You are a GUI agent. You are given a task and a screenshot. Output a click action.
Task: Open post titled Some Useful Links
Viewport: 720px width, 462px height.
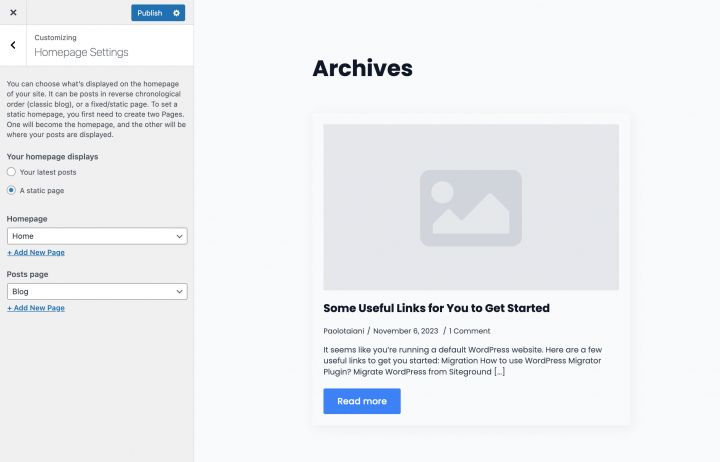[436, 308]
